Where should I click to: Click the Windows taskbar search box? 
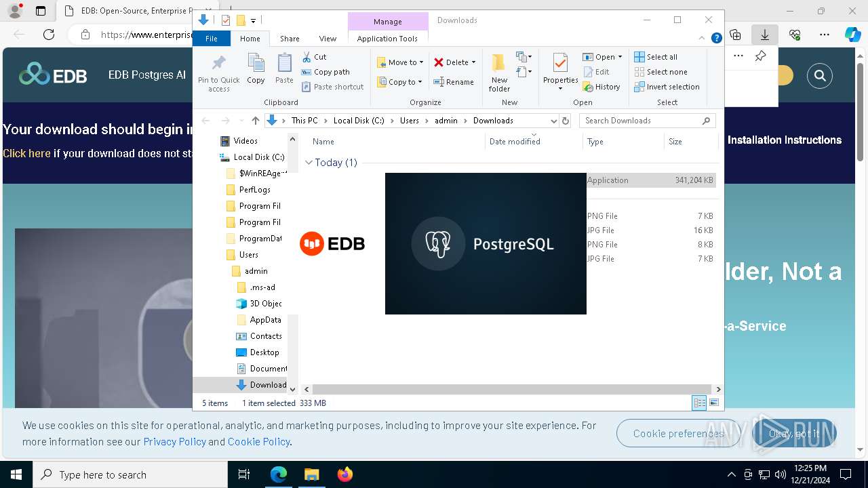click(130, 474)
